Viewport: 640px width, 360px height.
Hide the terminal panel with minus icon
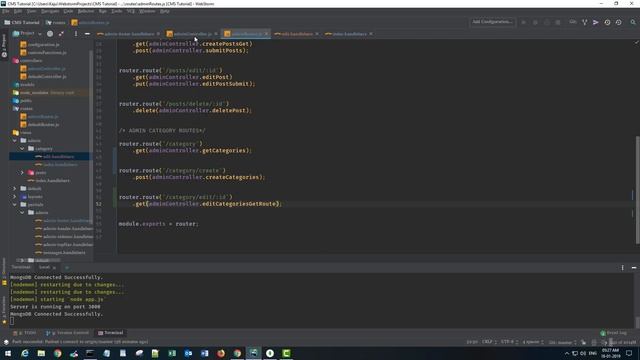[x=634, y=268]
